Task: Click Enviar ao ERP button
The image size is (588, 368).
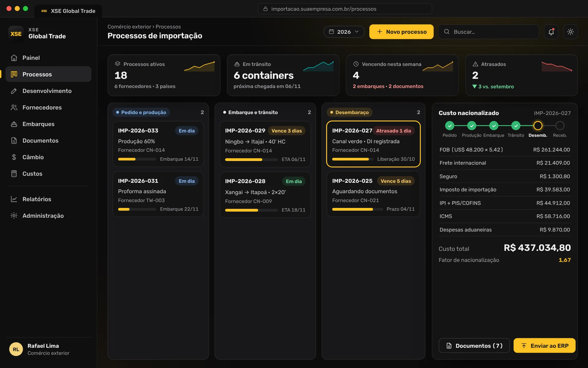Action: coord(545,346)
